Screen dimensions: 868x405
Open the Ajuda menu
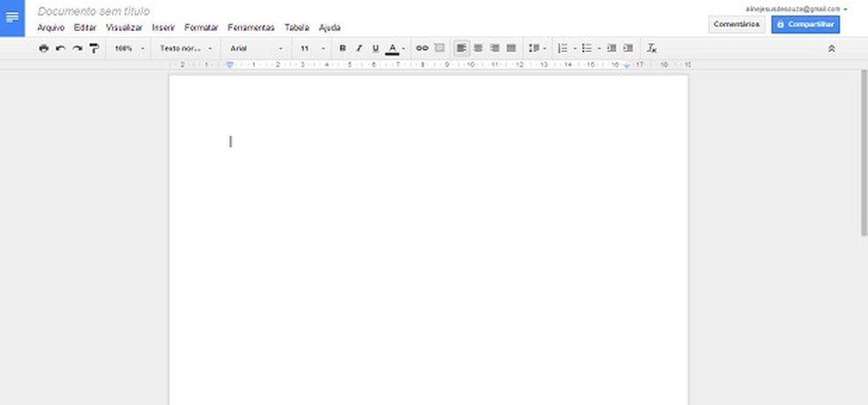330,27
